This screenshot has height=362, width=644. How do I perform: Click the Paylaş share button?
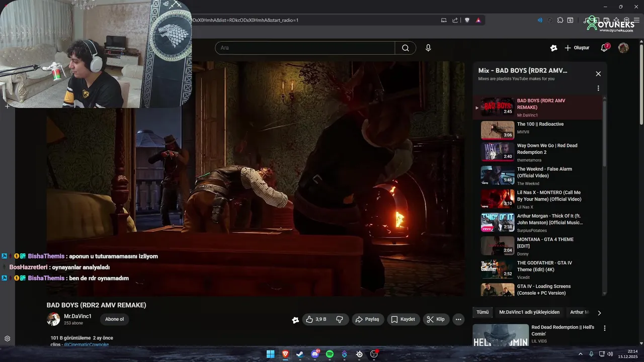click(x=367, y=319)
